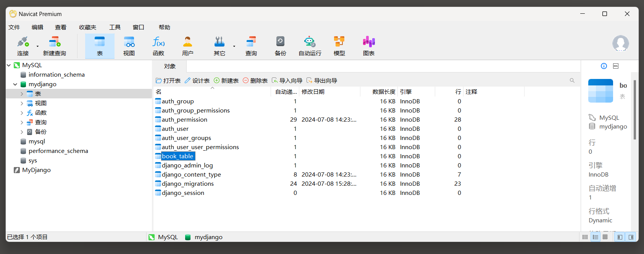Click the search magnifier in object list
Viewport: 644px width, 254px height.
pos(572,80)
